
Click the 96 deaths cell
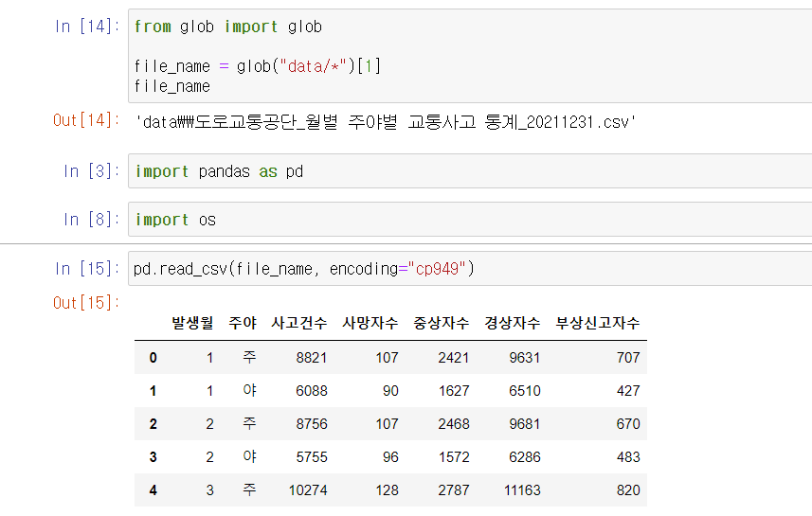pyautogui.click(x=390, y=457)
